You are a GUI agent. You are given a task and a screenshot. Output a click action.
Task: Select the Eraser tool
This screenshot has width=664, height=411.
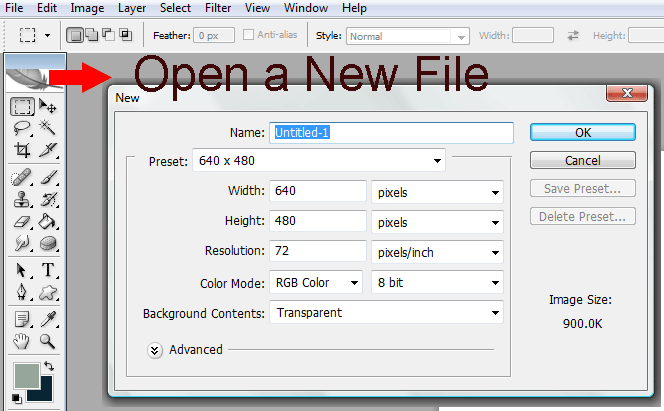point(22,221)
